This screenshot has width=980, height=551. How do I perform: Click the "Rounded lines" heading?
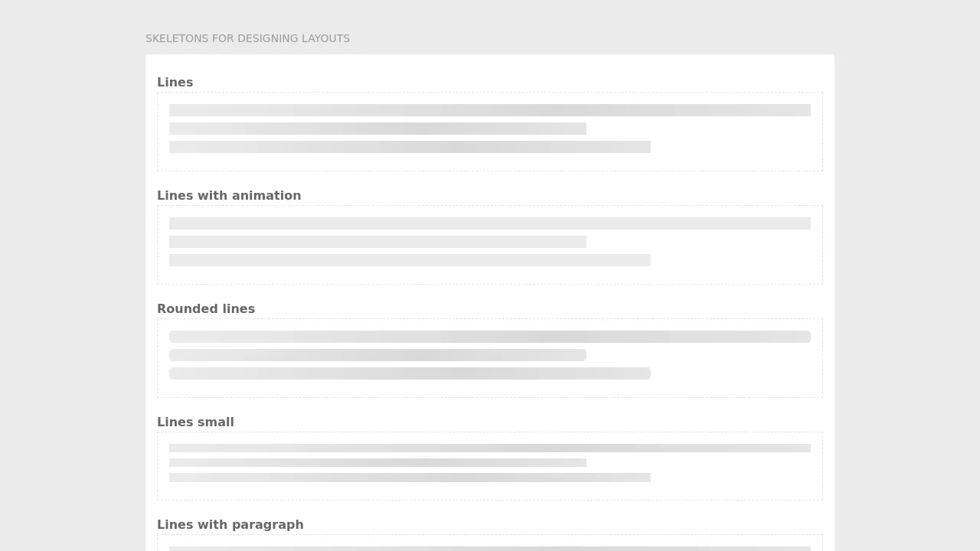pyautogui.click(x=206, y=308)
